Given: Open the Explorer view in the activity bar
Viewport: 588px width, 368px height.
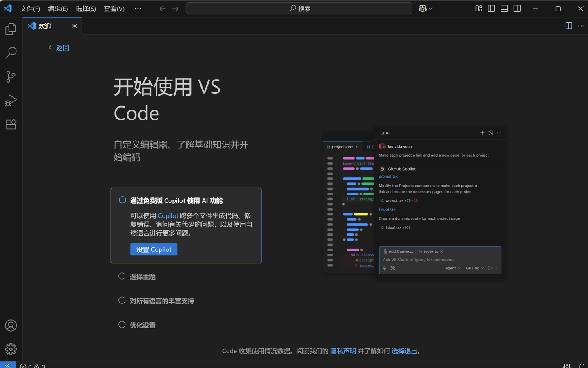Looking at the screenshot, I should click(x=11, y=29).
